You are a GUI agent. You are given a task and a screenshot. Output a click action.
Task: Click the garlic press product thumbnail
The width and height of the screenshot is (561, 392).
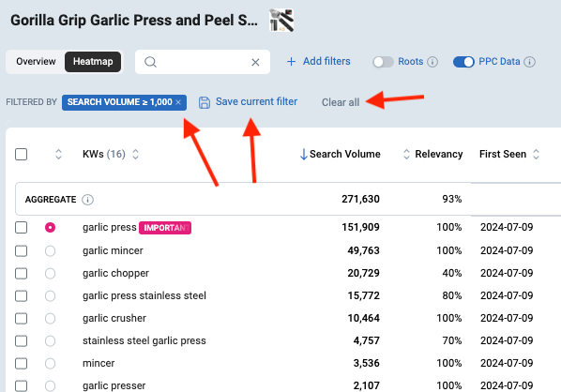pyautogui.click(x=281, y=21)
